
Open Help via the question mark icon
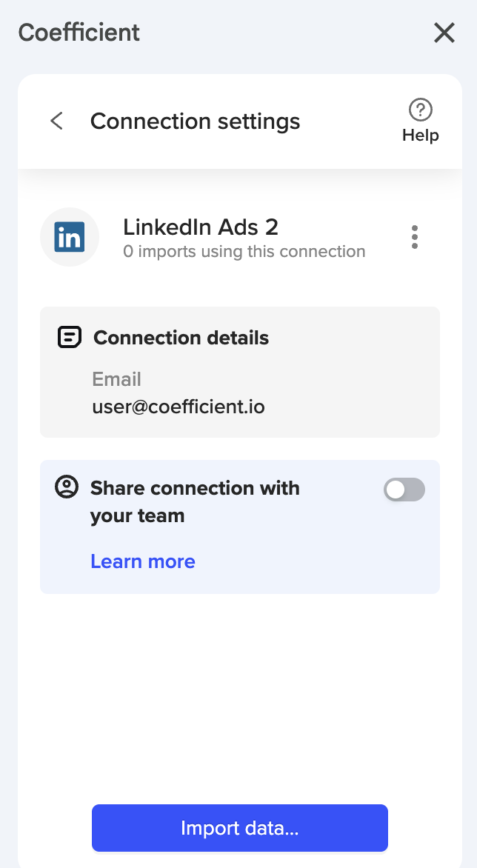pos(421,111)
